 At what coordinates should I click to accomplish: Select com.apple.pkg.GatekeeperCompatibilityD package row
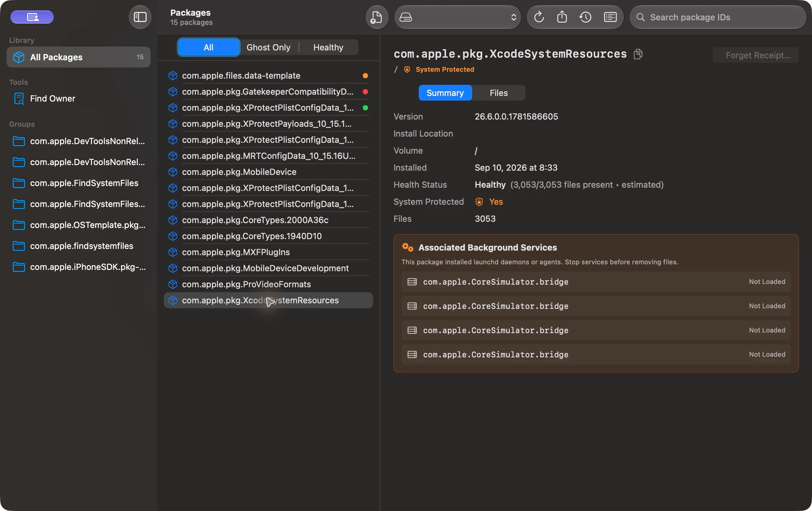tap(268, 91)
